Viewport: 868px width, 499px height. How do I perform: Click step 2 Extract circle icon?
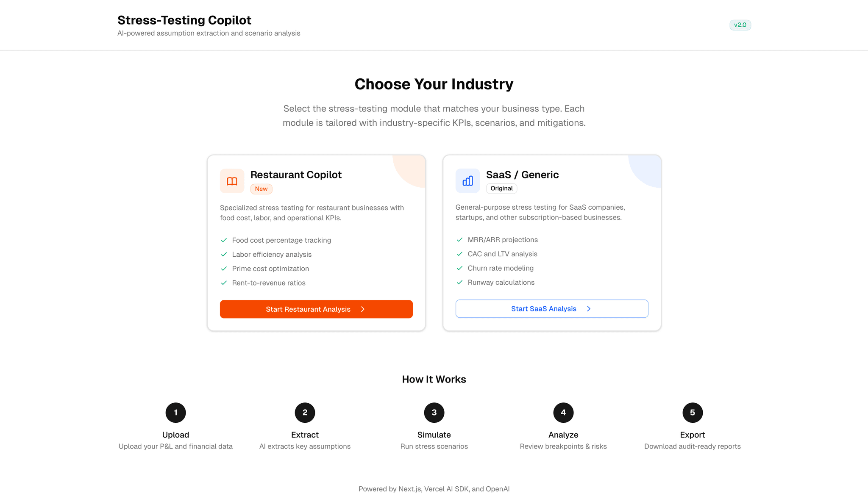[x=305, y=413]
